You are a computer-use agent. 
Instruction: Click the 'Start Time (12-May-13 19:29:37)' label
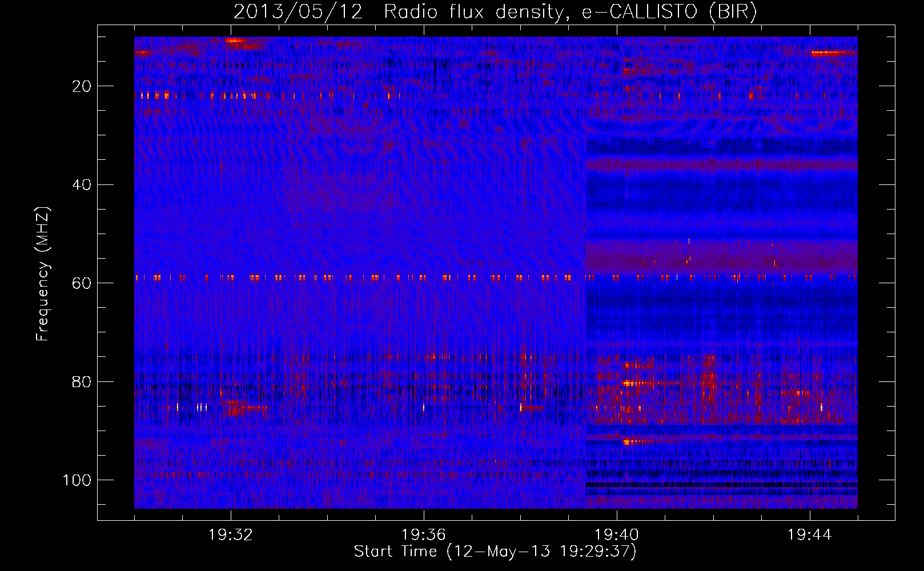click(x=495, y=552)
